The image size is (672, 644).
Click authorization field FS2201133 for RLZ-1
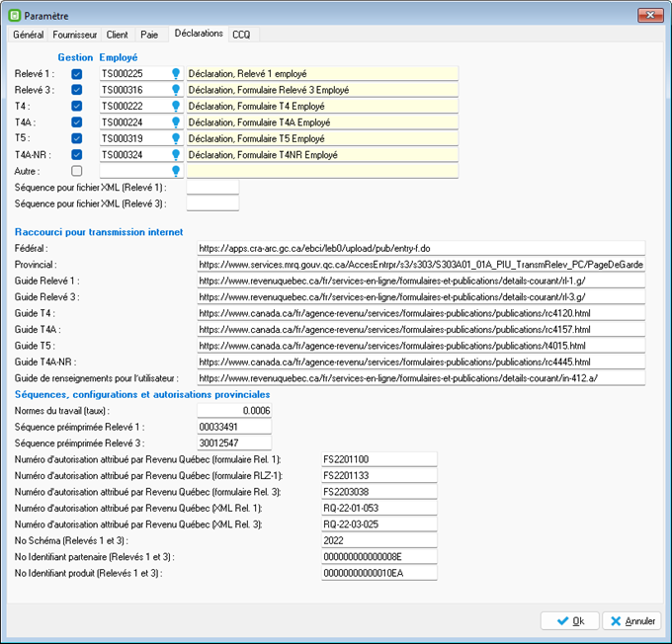click(379, 476)
